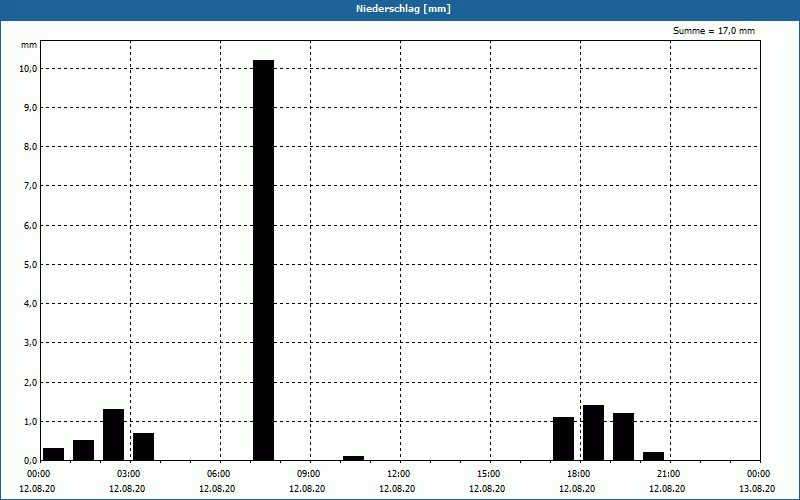Click the bar just before 03:00
Screen dimensions: 800x500
(113, 435)
